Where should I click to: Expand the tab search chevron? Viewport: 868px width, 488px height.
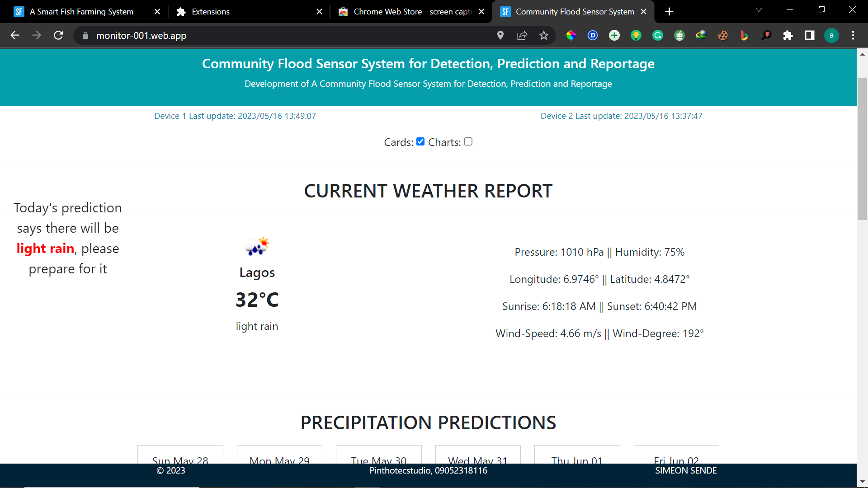click(x=759, y=10)
